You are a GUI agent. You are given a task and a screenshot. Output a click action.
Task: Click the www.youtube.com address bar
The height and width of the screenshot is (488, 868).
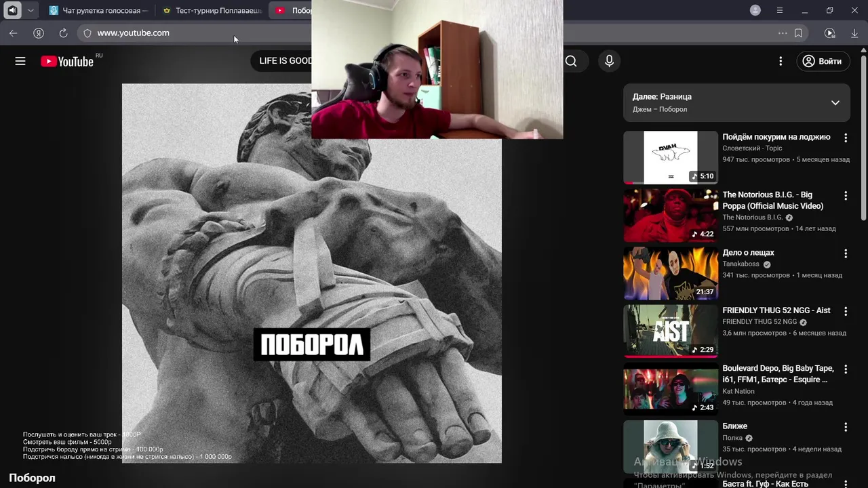(434, 33)
